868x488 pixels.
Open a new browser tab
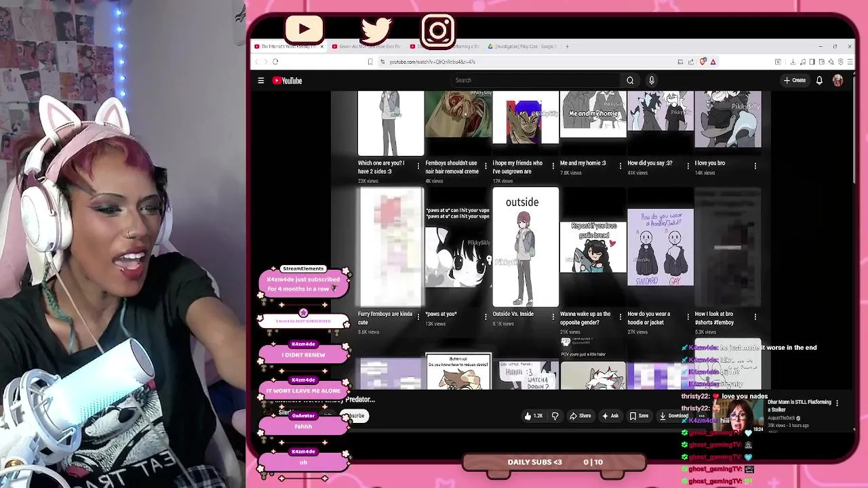(x=568, y=47)
